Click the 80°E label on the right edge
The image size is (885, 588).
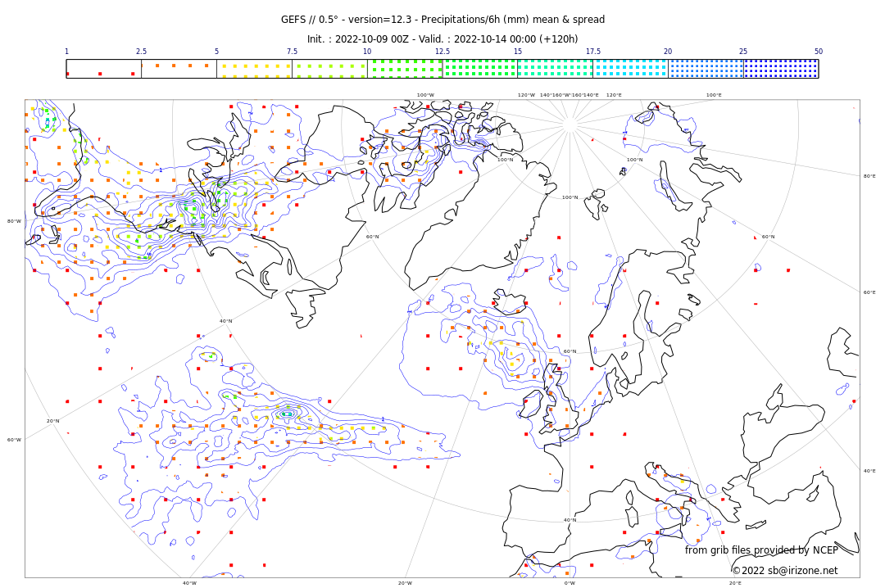(x=869, y=176)
